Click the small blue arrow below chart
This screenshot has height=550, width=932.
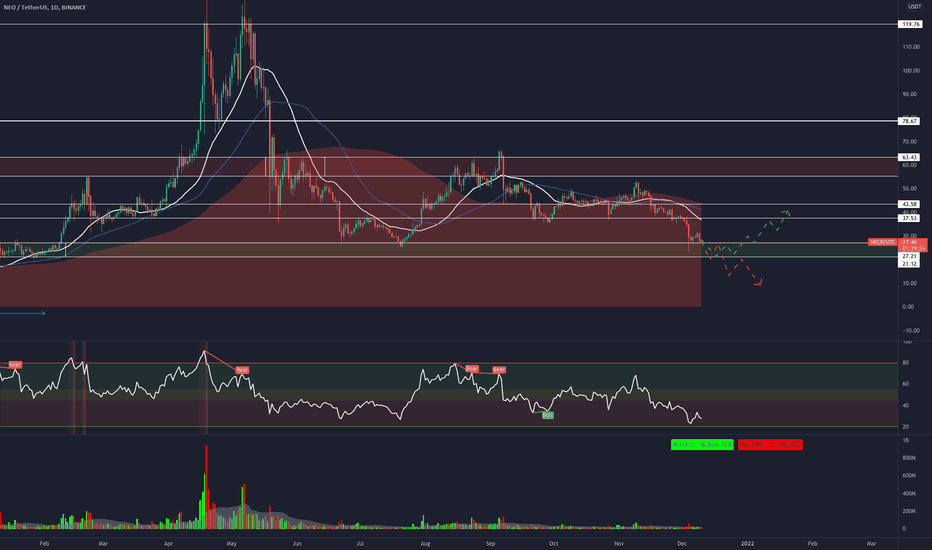point(23,313)
